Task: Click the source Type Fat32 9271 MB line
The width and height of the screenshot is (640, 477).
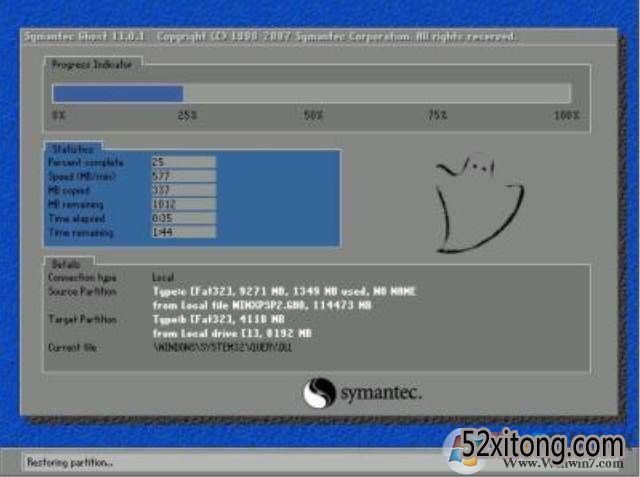Action: 284,291
